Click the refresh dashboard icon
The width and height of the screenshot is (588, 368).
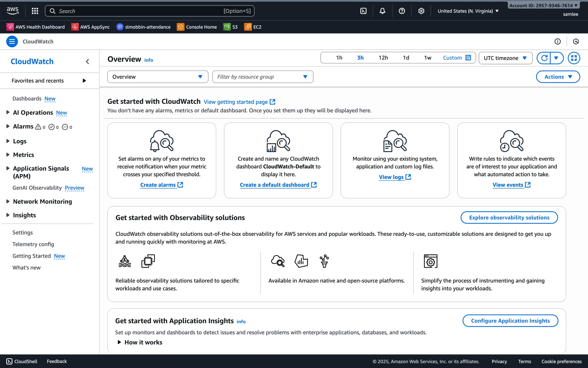[x=544, y=58]
